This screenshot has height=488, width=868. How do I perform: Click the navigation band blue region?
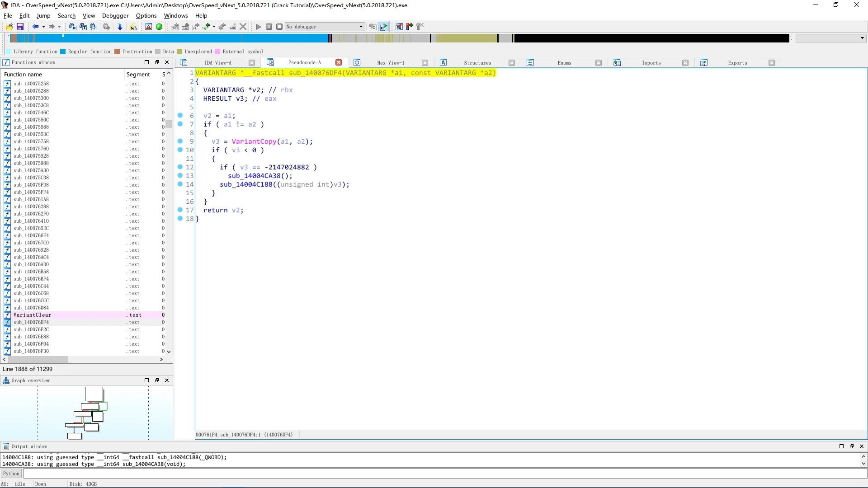point(181,38)
